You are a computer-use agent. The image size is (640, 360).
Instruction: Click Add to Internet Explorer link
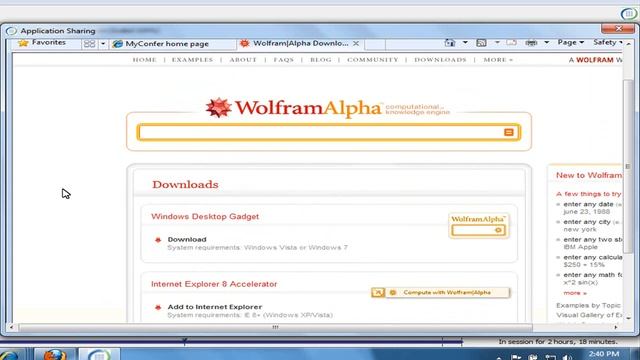[215, 307]
